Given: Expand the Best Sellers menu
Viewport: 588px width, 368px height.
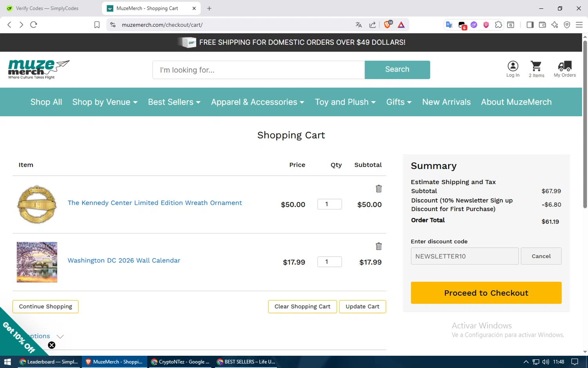Looking at the screenshot, I should click(174, 102).
